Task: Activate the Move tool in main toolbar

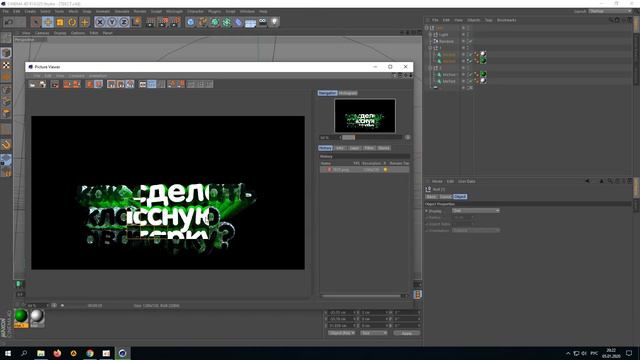Action: 48,22
